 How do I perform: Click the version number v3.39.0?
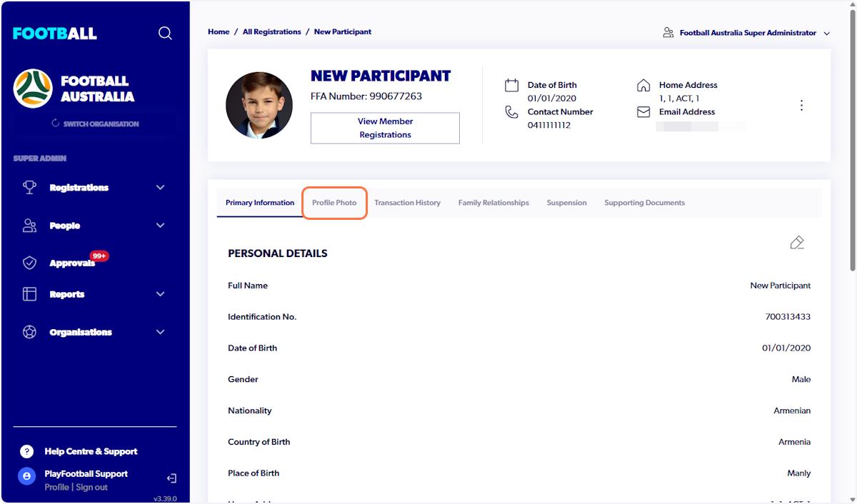coord(165,499)
